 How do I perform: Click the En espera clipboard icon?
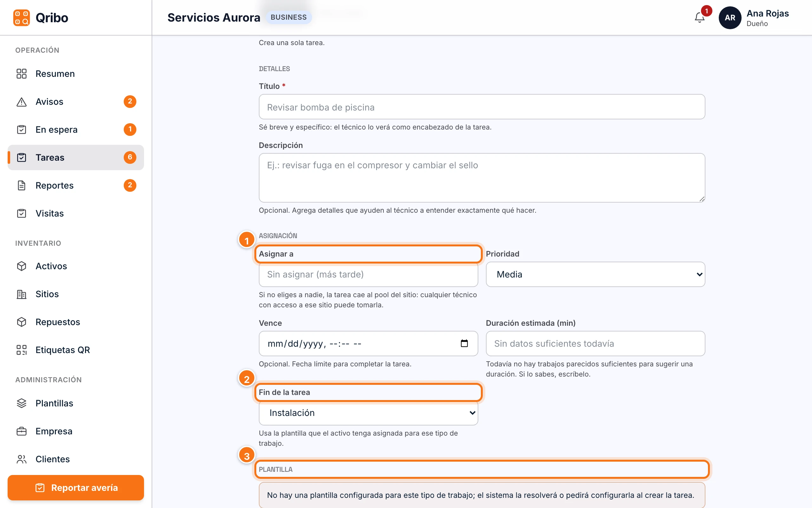pyautogui.click(x=22, y=129)
